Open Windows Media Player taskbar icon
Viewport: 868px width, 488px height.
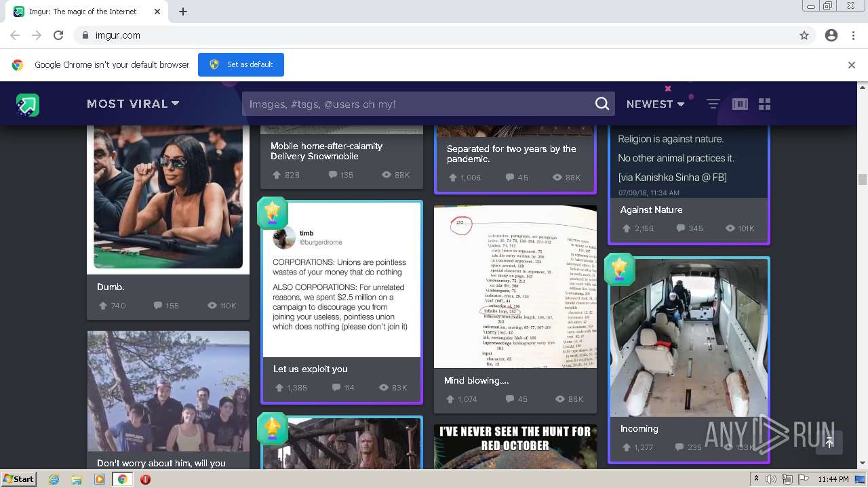tap(100, 479)
